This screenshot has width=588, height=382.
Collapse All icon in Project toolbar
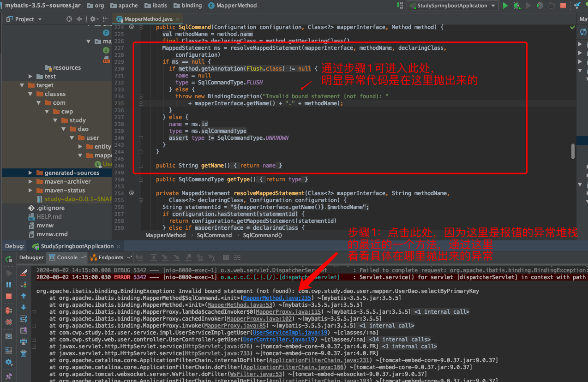click(x=79, y=19)
